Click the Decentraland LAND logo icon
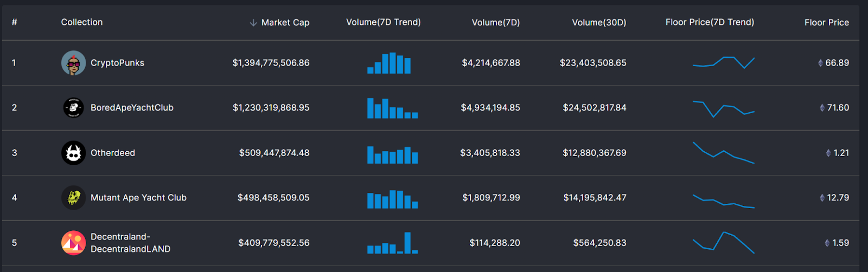This screenshot has height=272, width=868. tap(73, 243)
